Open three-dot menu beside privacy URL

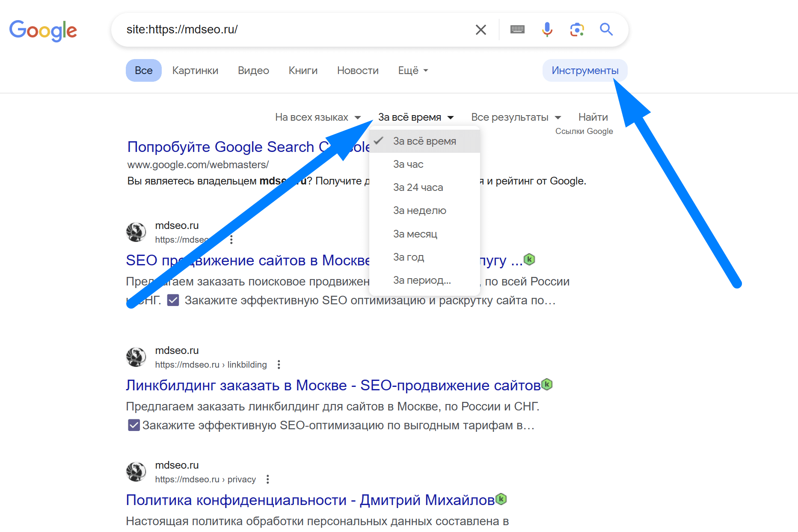(268, 479)
